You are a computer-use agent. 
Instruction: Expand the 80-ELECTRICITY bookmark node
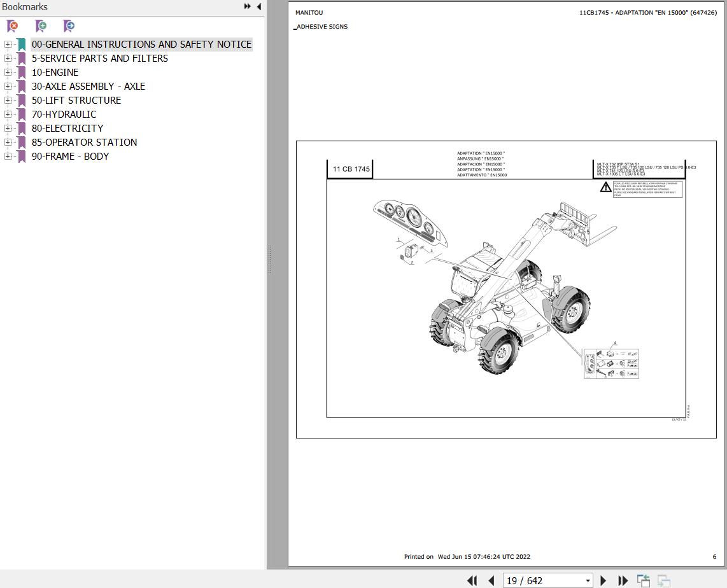(x=8, y=129)
